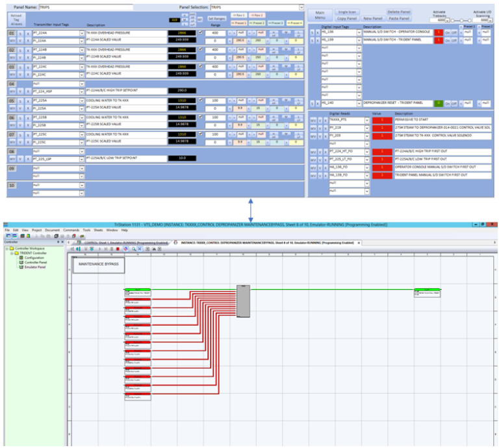499x448 pixels.
Task: Click the blue X icon beside the magnifier
Action: [140, 249]
